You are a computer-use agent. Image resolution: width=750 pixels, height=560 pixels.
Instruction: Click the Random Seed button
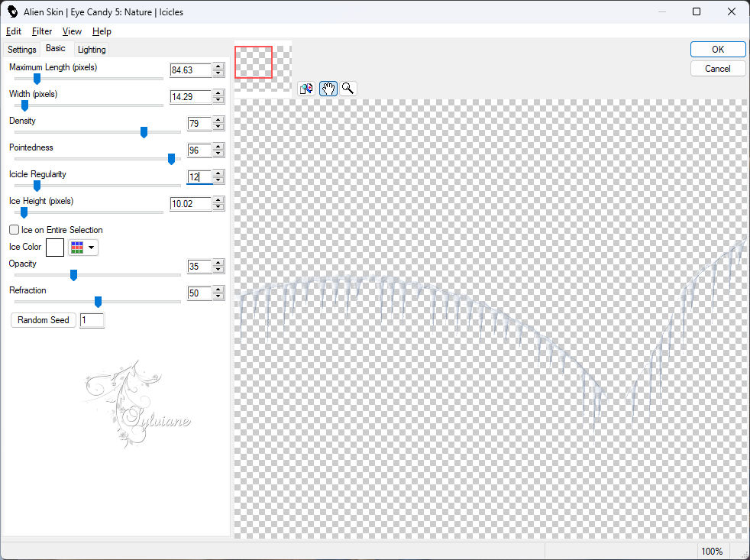[x=43, y=319]
